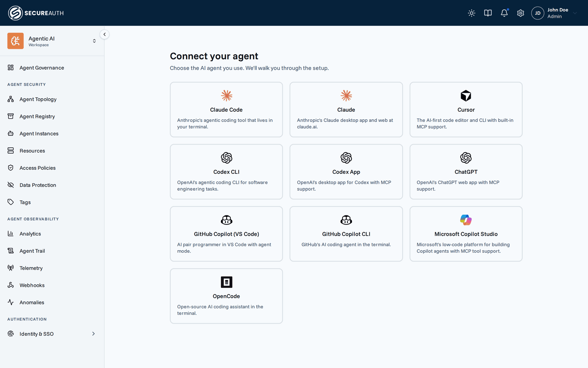Viewport: 588px width, 368px height.
Task: Click the Access Policies shield icon
Action: tap(11, 168)
